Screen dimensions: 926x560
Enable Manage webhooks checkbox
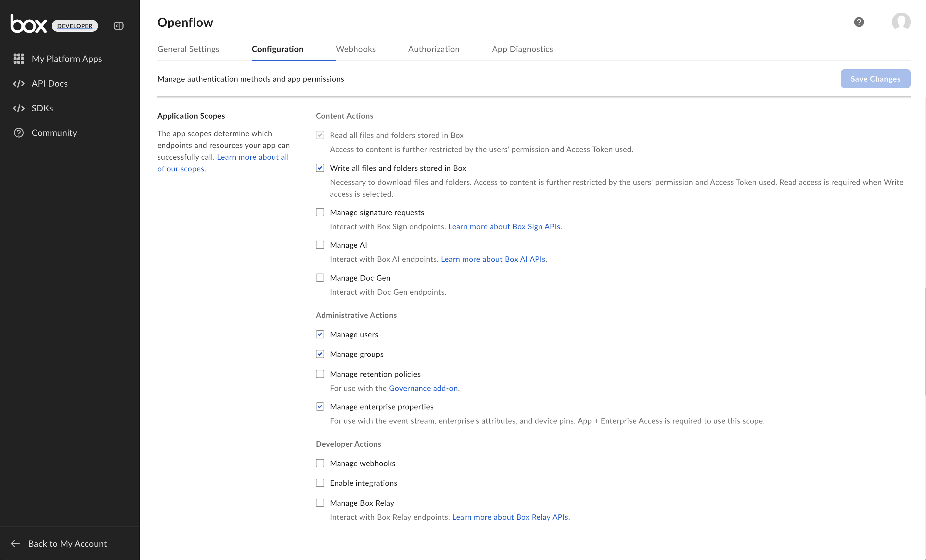click(x=320, y=463)
